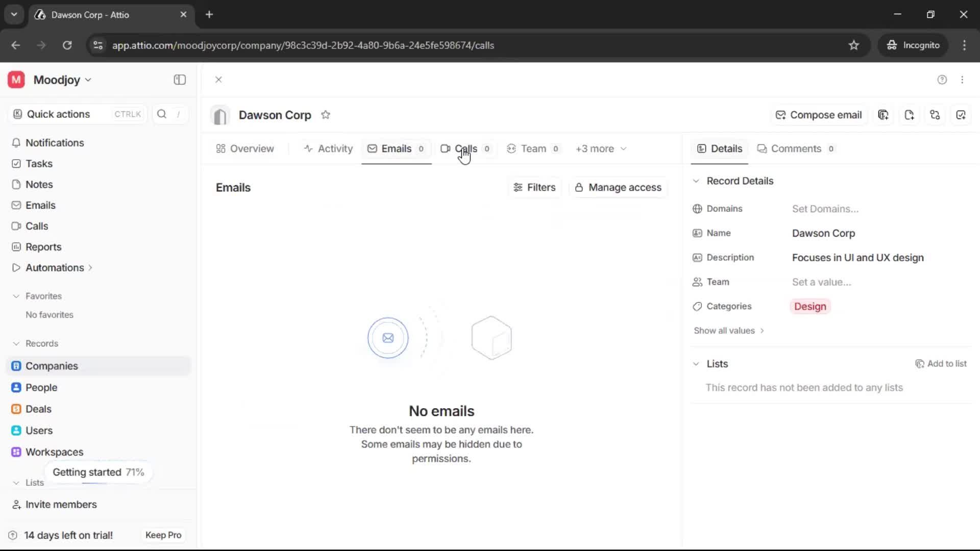Collapse the sidebar with the panel icon
The image size is (980, 551).
tap(179, 80)
